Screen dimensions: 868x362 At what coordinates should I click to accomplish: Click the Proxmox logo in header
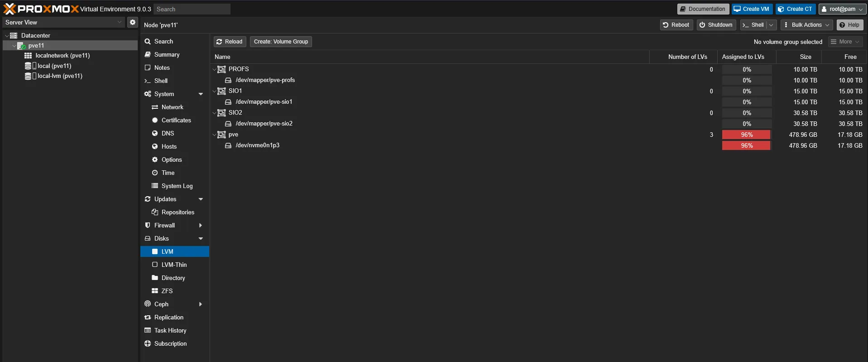tap(41, 9)
